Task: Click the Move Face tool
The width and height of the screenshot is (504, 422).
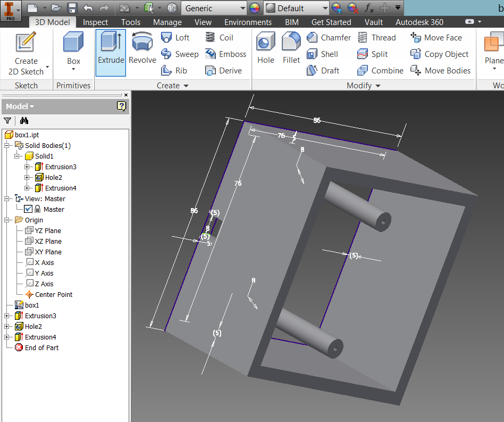Action: [436, 38]
